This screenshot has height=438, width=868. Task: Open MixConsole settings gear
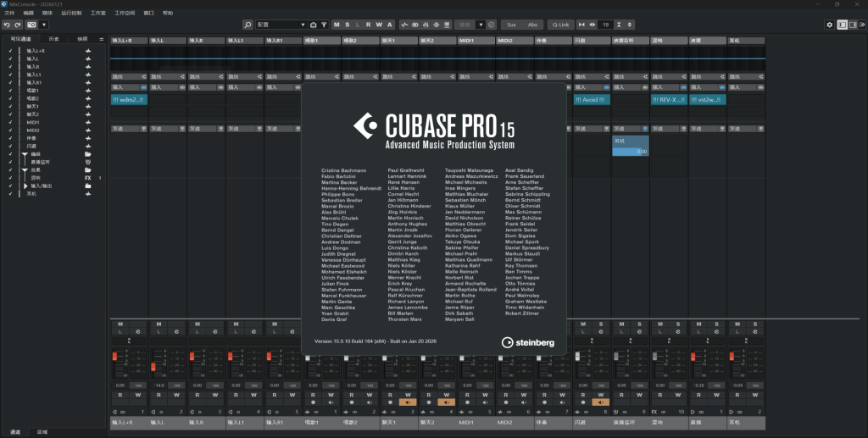[829, 25]
